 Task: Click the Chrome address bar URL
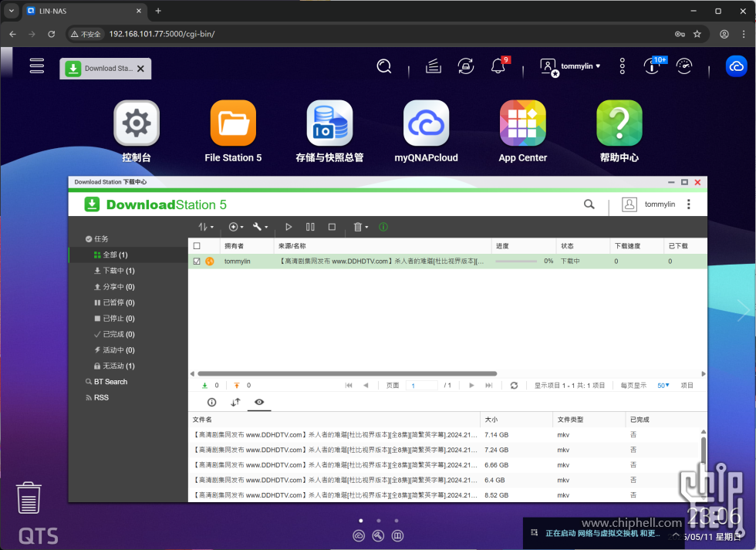161,34
